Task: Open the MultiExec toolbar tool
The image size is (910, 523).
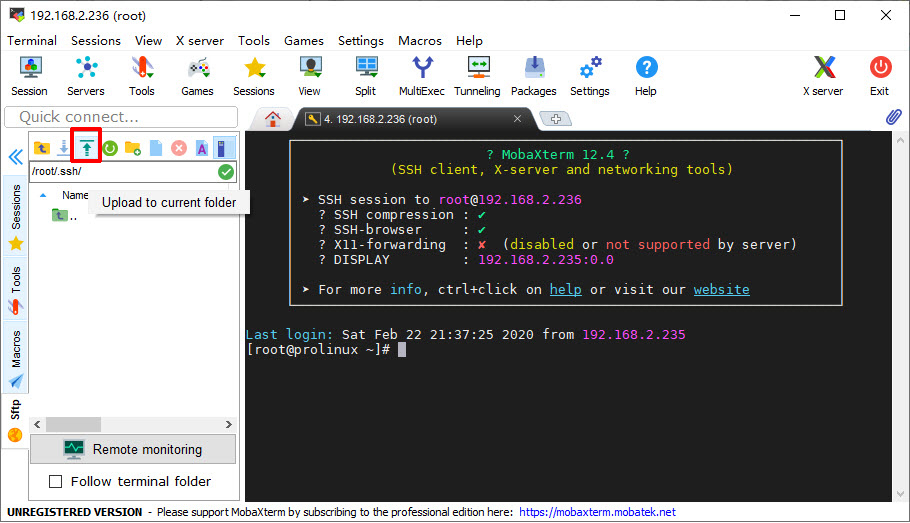Action: point(422,75)
